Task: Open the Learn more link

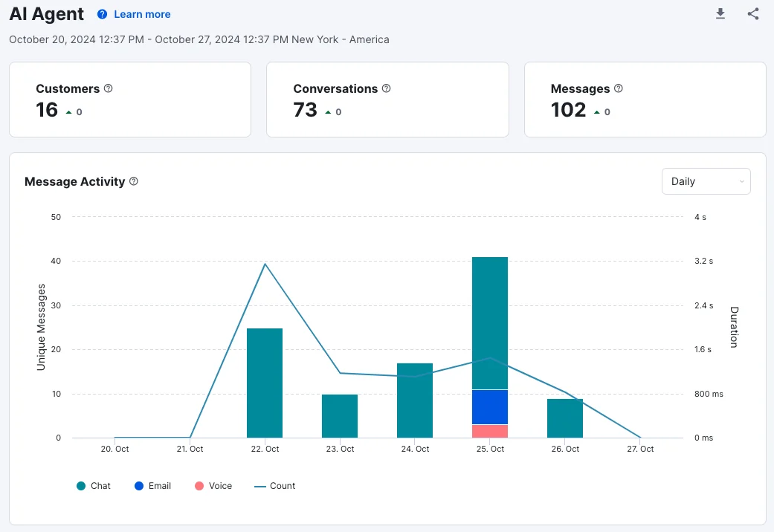Action: coord(142,14)
